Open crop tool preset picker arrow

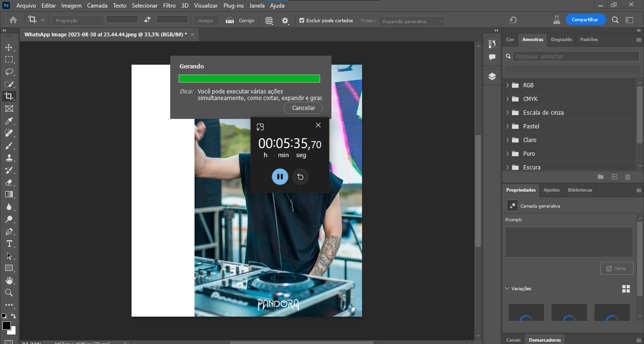pyautogui.click(x=43, y=20)
